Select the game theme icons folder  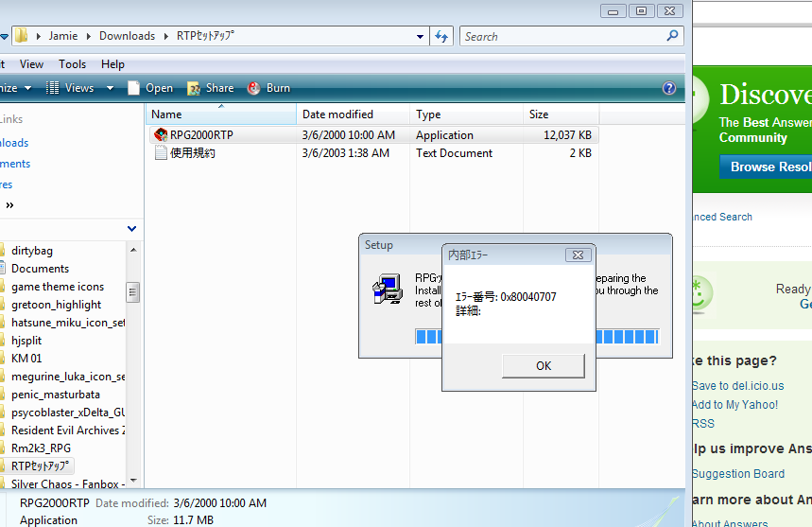(58, 287)
